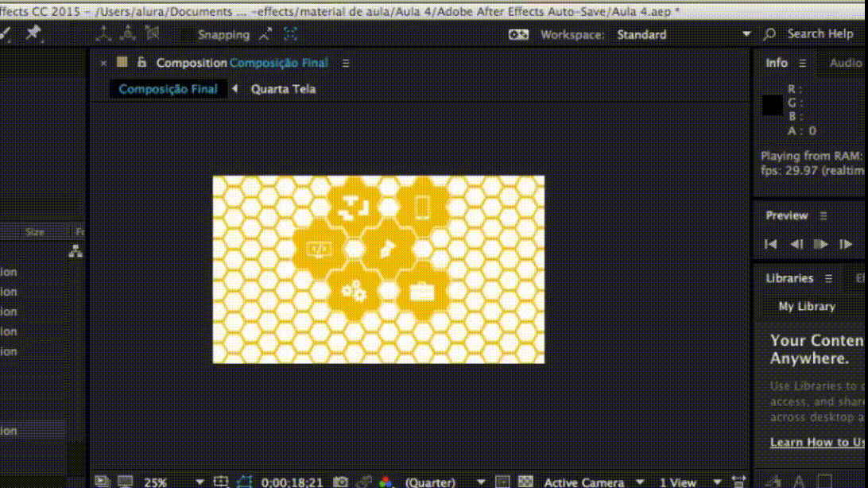Click the black color swatch in Info
The height and width of the screenshot is (488, 868).
coord(773,105)
